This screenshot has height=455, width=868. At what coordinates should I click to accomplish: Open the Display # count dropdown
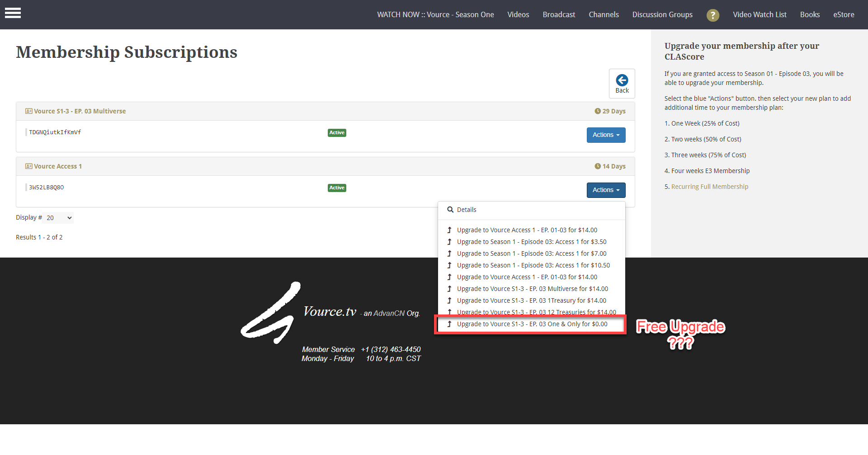tap(58, 218)
